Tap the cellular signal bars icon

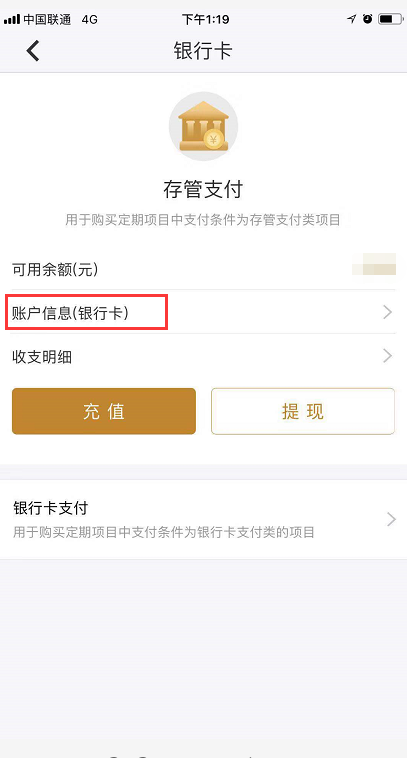12,19
